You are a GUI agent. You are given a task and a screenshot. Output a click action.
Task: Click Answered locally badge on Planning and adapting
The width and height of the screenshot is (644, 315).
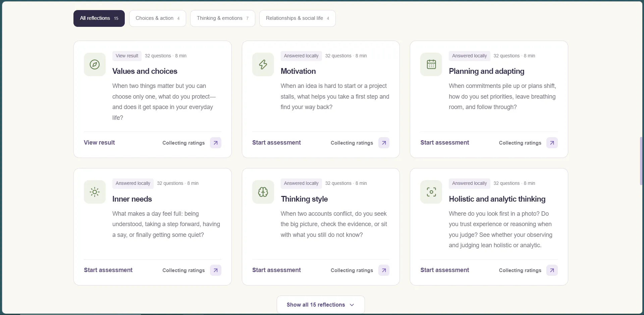(x=469, y=56)
